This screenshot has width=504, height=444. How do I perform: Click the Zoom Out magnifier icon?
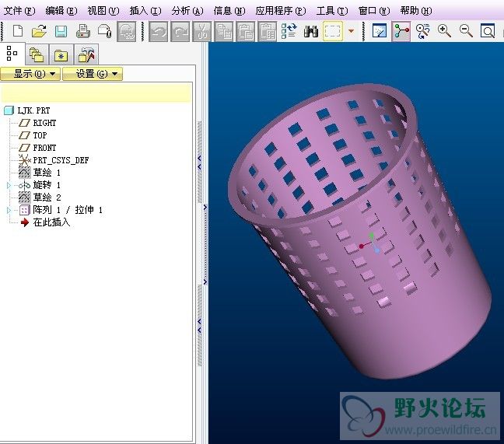click(x=466, y=31)
